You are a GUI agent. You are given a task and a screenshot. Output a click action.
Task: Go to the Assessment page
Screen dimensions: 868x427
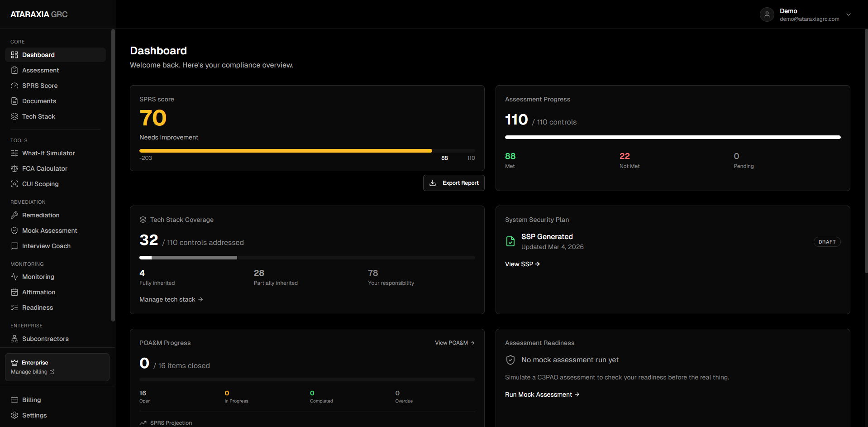(56, 70)
